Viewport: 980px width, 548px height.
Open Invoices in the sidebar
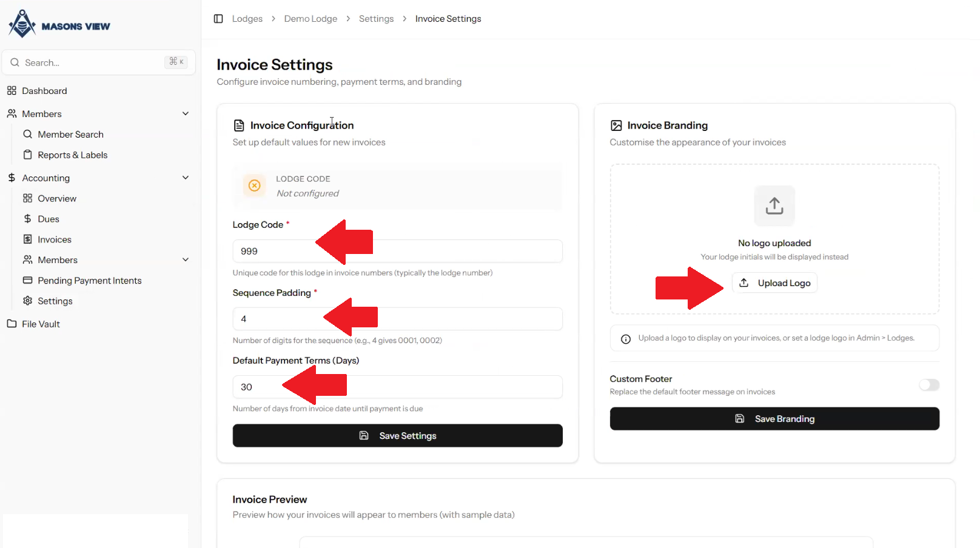pos(54,239)
